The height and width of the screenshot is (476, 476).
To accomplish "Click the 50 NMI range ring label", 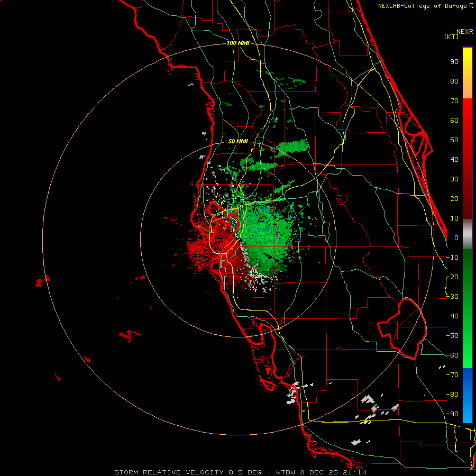I will point(238,141).
